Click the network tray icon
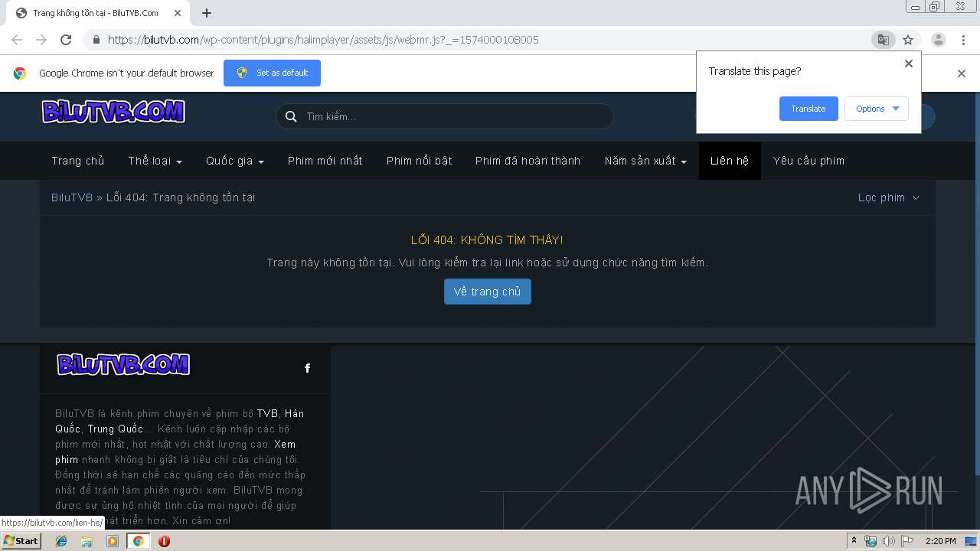This screenshot has height=551, width=980. (871, 541)
